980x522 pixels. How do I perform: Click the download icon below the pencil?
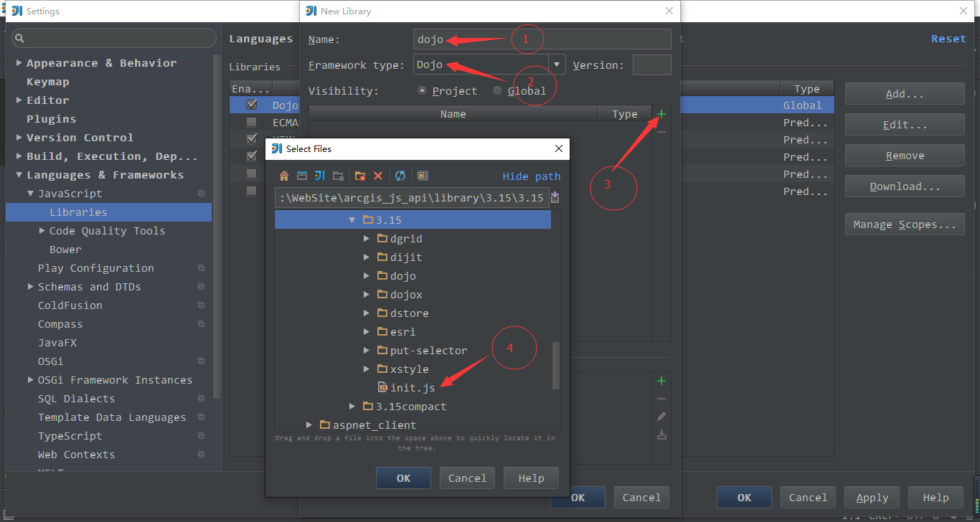[x=661, y=435]
